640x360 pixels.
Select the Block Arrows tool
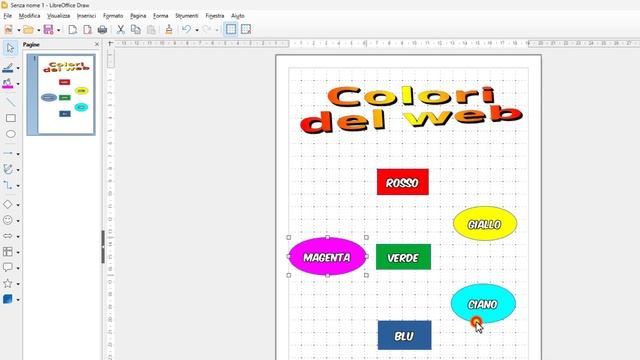point(8,236)
